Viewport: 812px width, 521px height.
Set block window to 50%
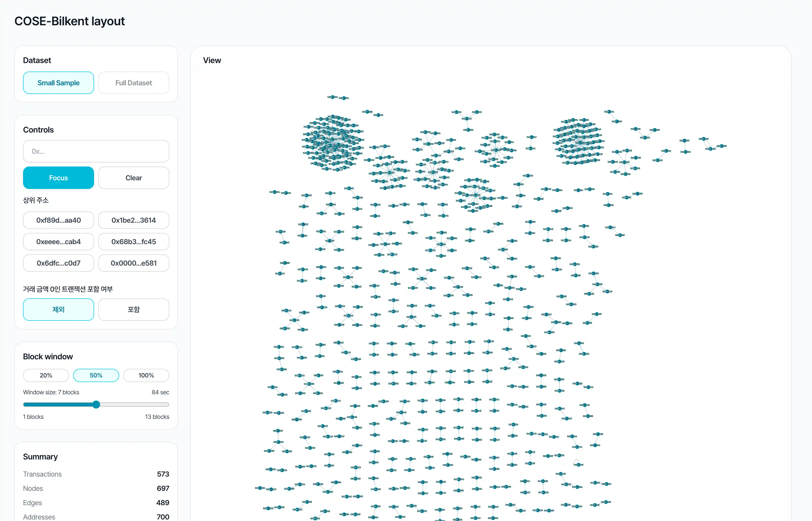coord(96,375)
